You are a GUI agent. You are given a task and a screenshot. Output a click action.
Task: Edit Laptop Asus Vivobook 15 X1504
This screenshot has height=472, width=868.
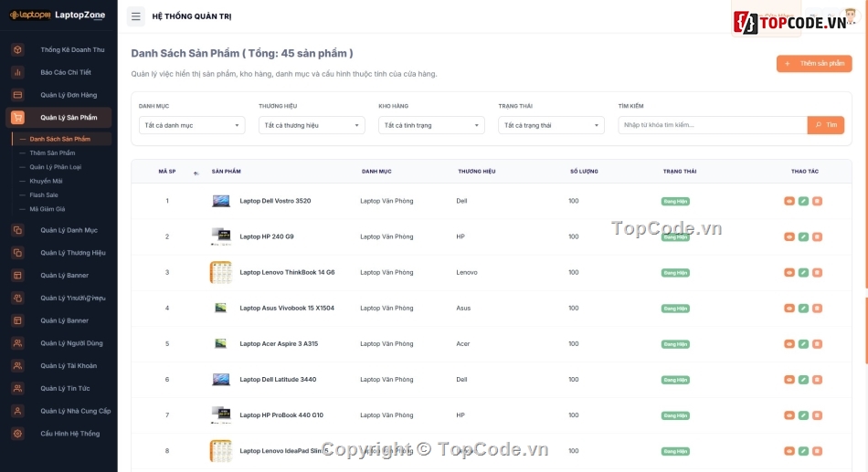tap(803, 309)
